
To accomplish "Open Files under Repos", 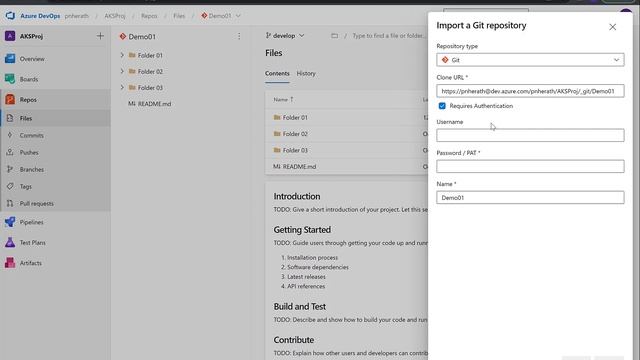I will (x=26, y=118).
